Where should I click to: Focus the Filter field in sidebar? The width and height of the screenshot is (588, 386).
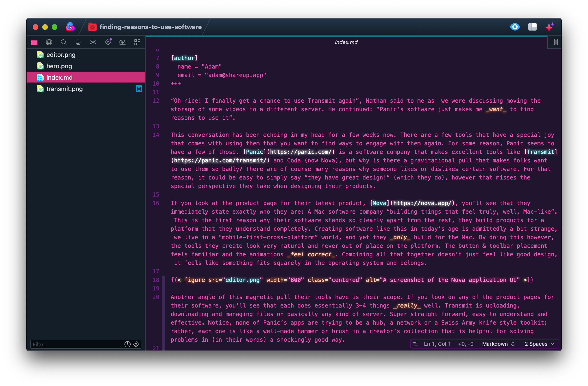tap(86, 344)
